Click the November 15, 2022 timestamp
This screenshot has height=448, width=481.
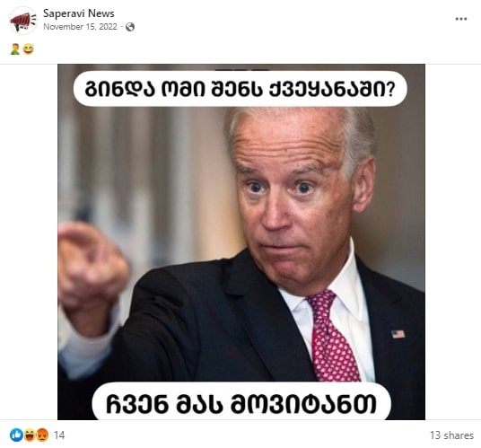pos(80,27)
